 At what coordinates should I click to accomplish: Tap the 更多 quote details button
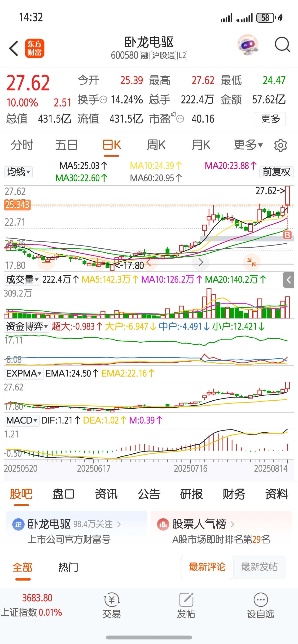click(270, 119)
